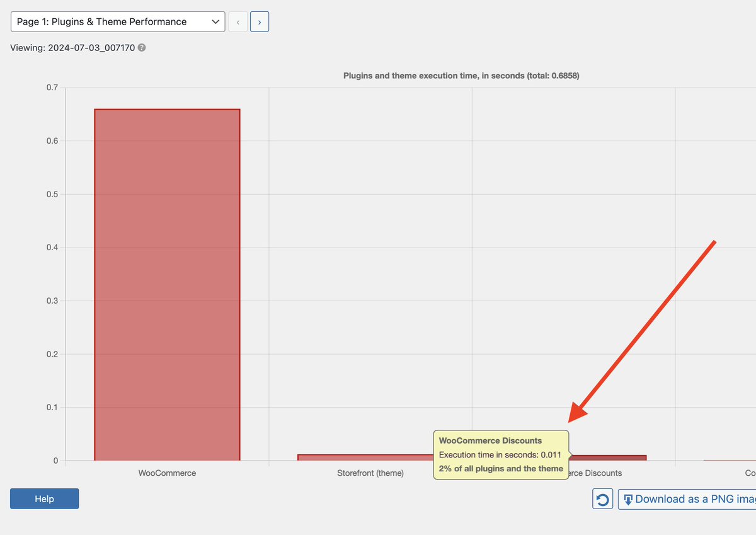The width and height of the screenshot is (756, 535).
Task: Click the 'Storefront (theme)' axis label
Action: pyautogui.click(x=370, y=473)
